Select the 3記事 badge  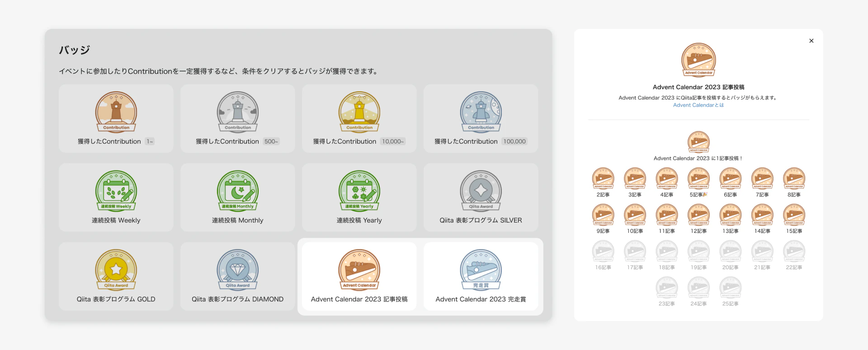[x=635, y=179]
